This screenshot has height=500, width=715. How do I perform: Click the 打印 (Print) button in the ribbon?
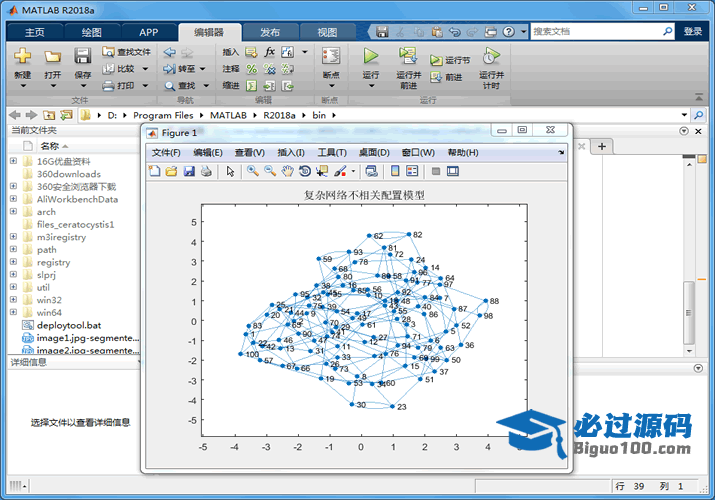point(119,86)
